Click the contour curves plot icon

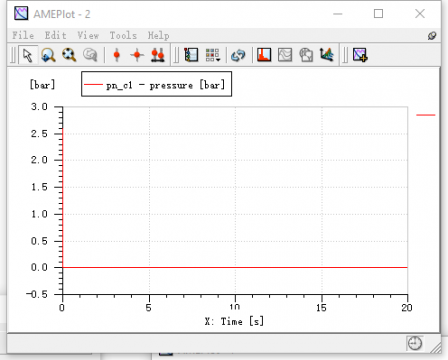[x=285, y=55]
